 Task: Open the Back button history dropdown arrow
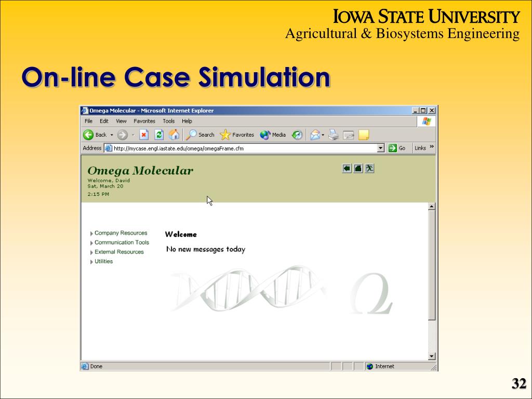pos(112,135)
